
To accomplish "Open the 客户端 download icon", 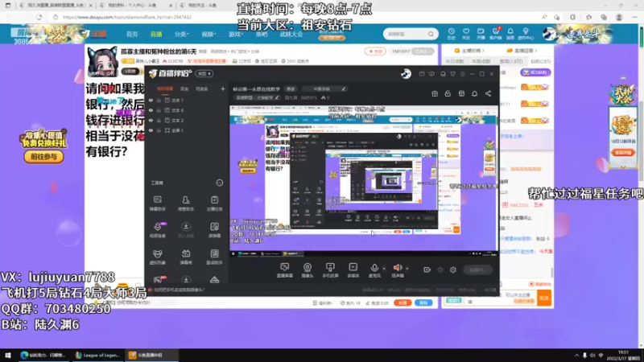I will pos(496,34).
